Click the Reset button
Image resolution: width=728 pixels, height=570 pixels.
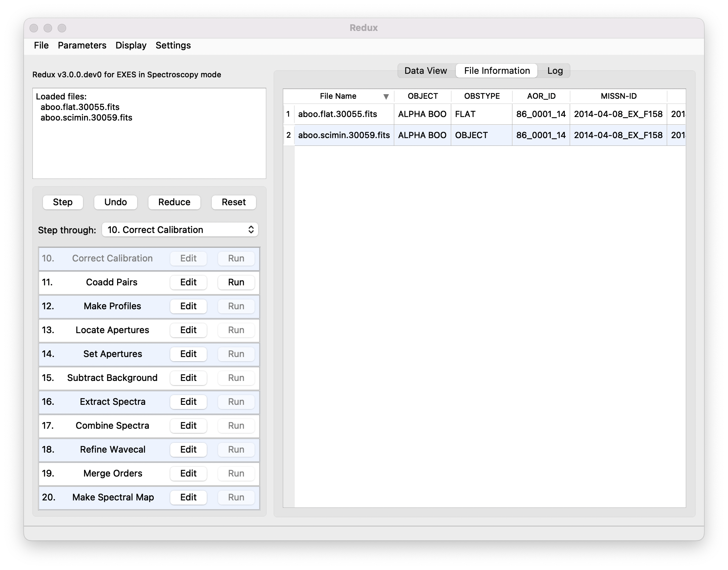tap(233, 202)
